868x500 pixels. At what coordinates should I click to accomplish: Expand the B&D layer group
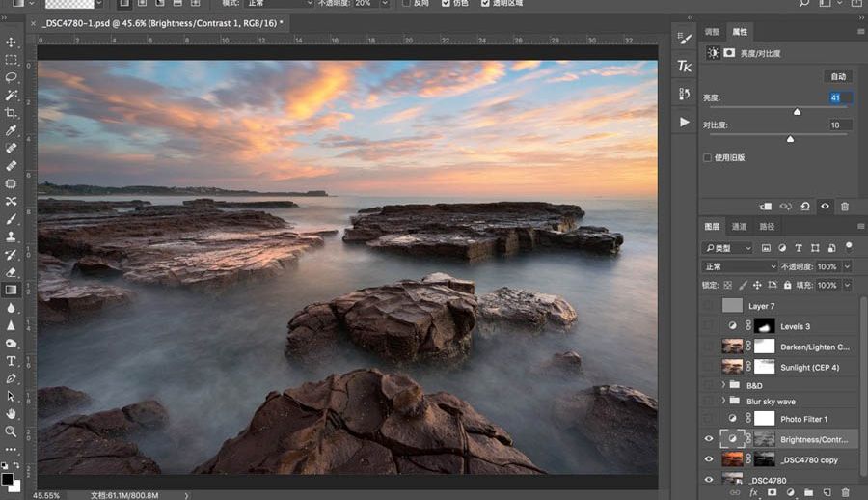[x=723, y=385]
